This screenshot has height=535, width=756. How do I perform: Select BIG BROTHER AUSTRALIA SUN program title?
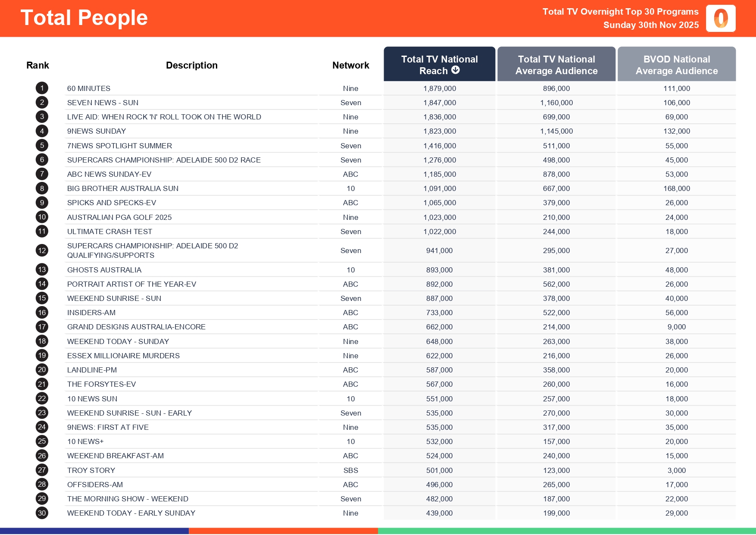[122, 188]
